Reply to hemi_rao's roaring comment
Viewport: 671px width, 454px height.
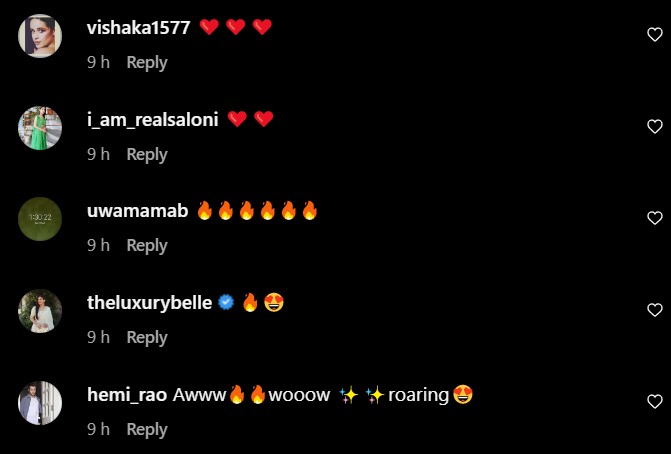[147, 430]
